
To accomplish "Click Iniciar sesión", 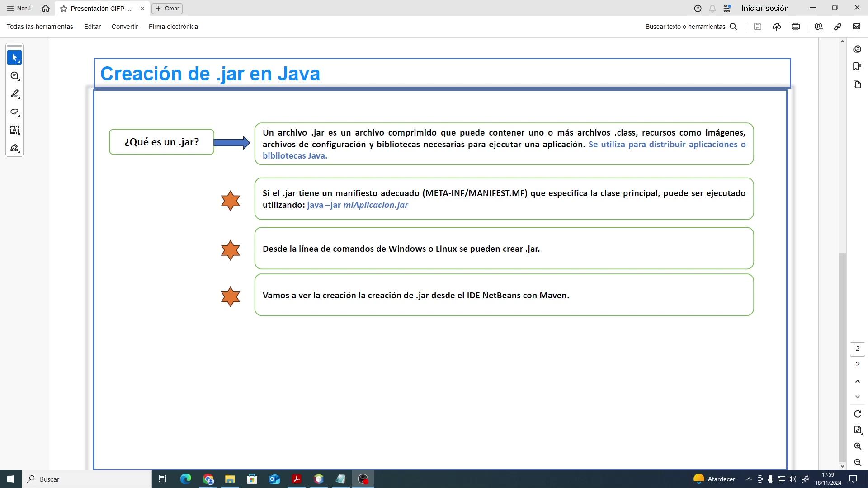I will click(x=764, y=8).
